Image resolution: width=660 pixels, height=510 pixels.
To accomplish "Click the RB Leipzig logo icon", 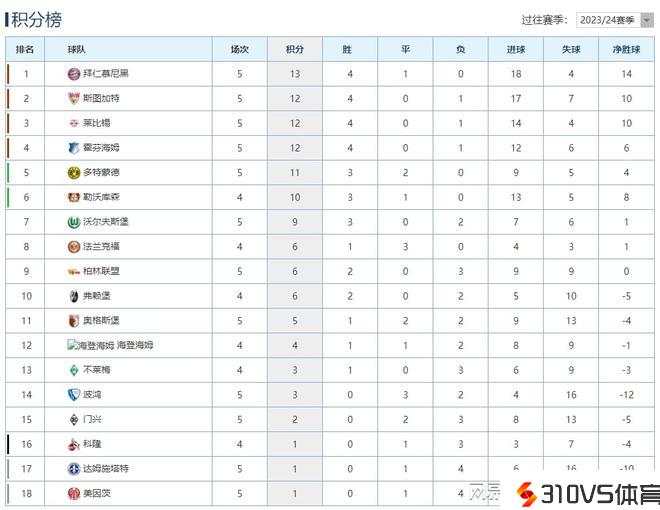I will click(x=73, y=123).
